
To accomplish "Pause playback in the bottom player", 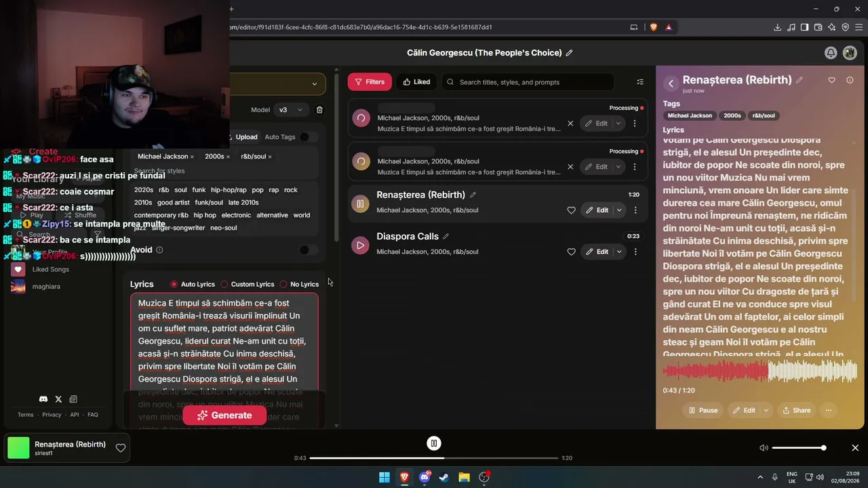I will pyautogui.click(x=434, y=443).
